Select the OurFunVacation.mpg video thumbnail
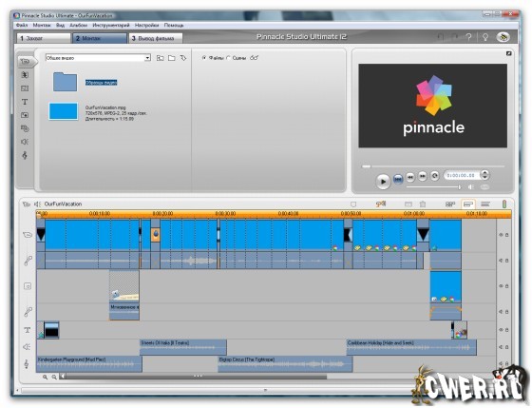Viewport: 532px width, 408px height. (64, 111)
